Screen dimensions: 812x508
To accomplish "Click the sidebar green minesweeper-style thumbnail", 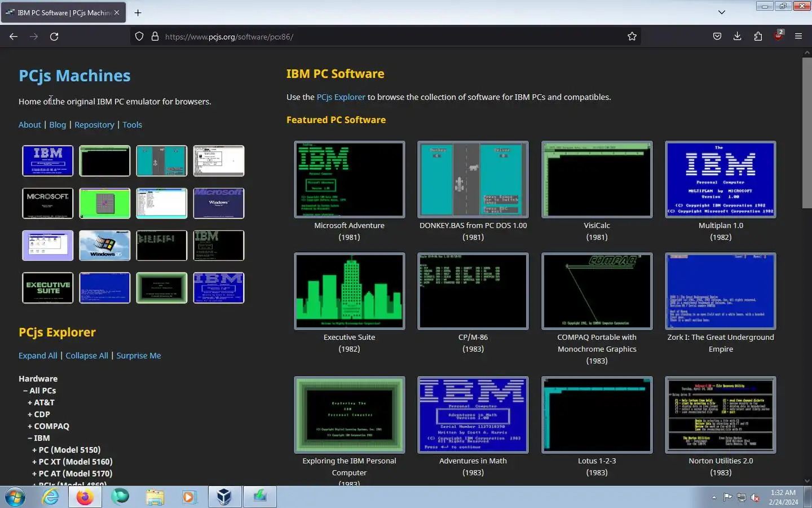I will [x=105, y=203].
